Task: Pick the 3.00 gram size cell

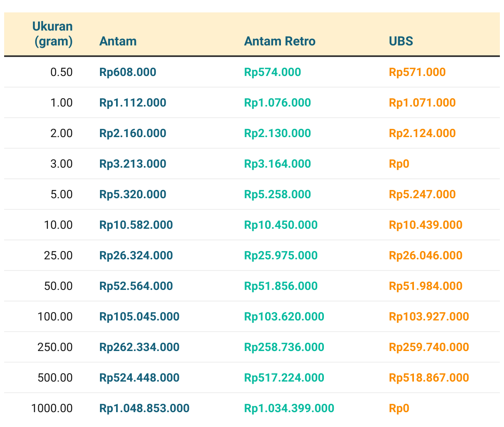Action: (x=62, y=164)
